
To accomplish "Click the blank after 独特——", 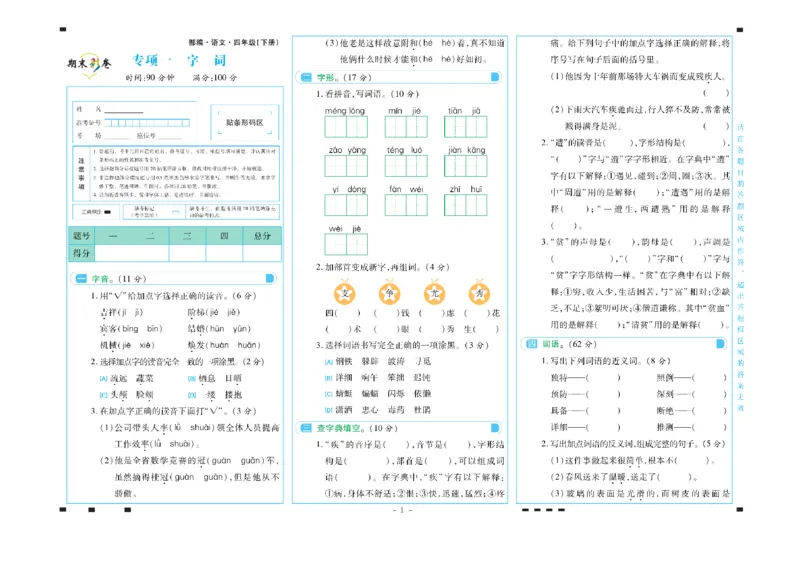I will 603,378.
